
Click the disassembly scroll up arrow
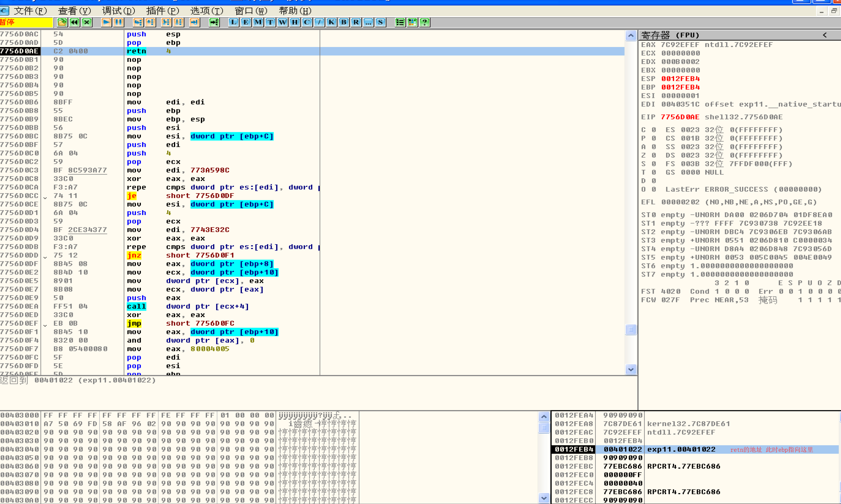[x=631, y=35]
